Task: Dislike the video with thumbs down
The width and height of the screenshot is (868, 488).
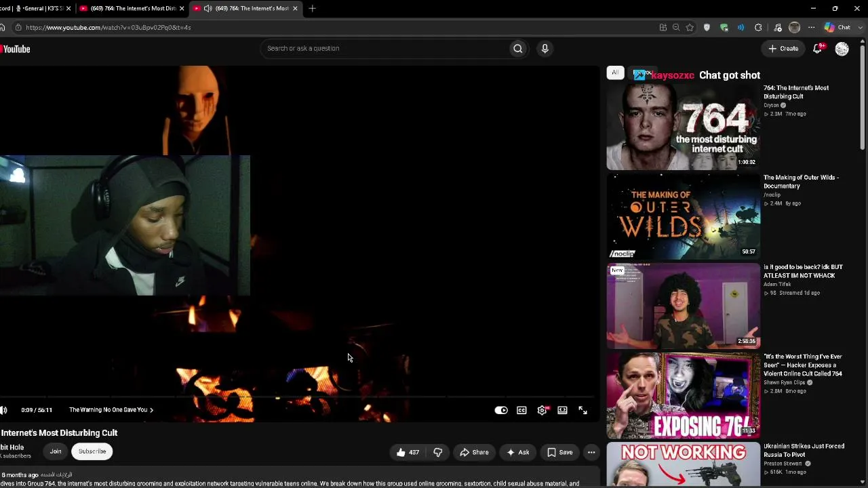Action: [437, 452]
